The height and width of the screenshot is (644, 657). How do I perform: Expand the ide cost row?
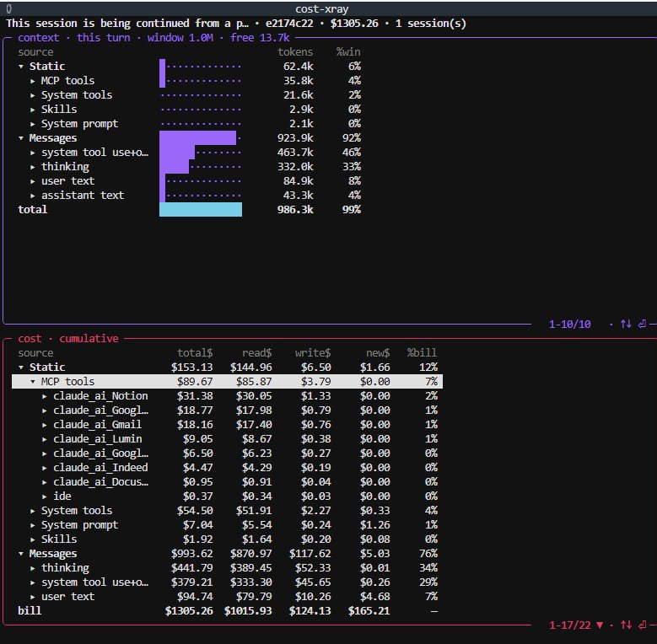[45, 496]
